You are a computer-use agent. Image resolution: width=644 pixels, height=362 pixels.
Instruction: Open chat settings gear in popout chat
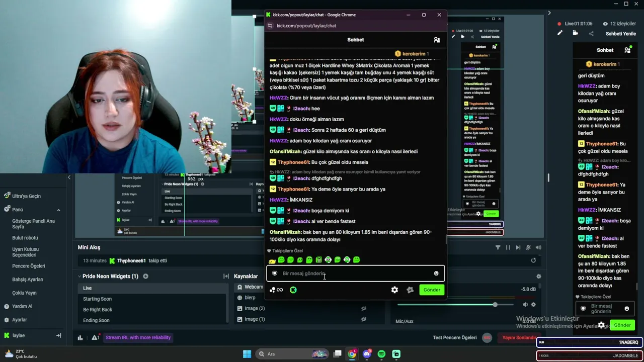click(x=394, y=290)
